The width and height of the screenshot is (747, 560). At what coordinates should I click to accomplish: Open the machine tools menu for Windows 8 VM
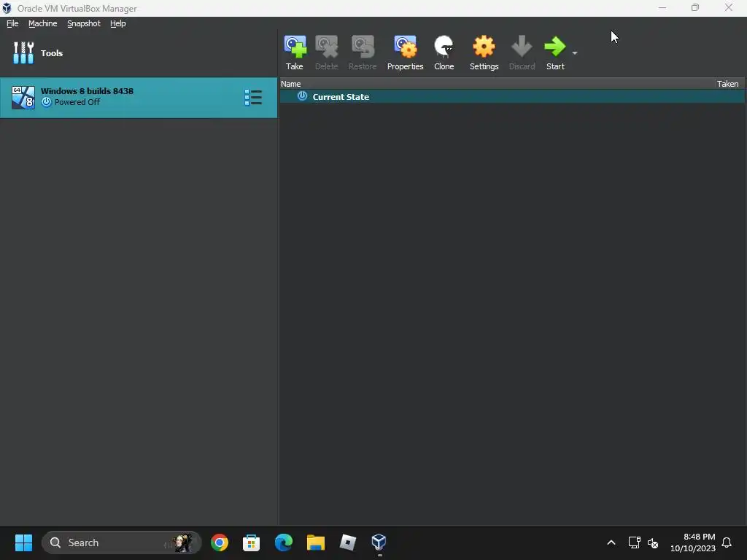point(253,97)
